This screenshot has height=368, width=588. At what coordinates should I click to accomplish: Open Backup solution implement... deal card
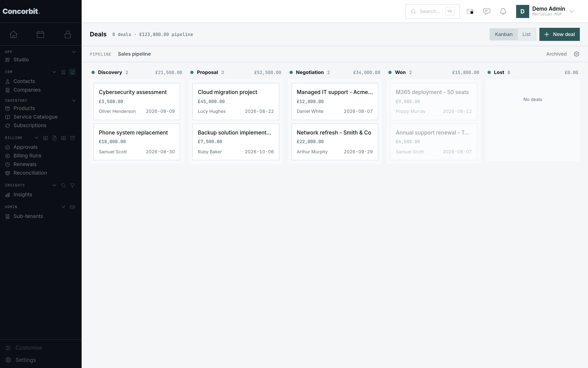click(x=236, y=142)
